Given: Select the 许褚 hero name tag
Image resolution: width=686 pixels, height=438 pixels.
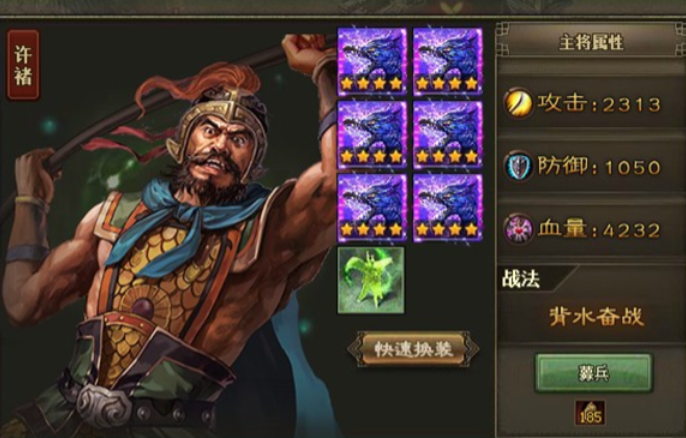Looking at the screenshot, I should pos(23,65).
